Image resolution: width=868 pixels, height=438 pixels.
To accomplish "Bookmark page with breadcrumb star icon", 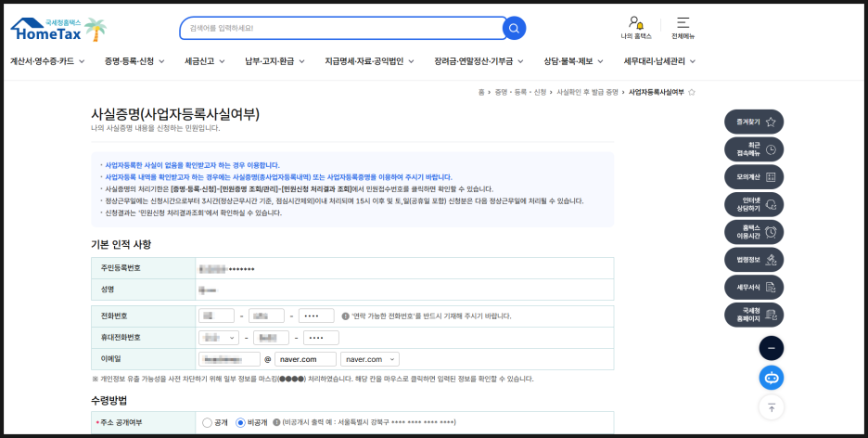I will [692, 93].
